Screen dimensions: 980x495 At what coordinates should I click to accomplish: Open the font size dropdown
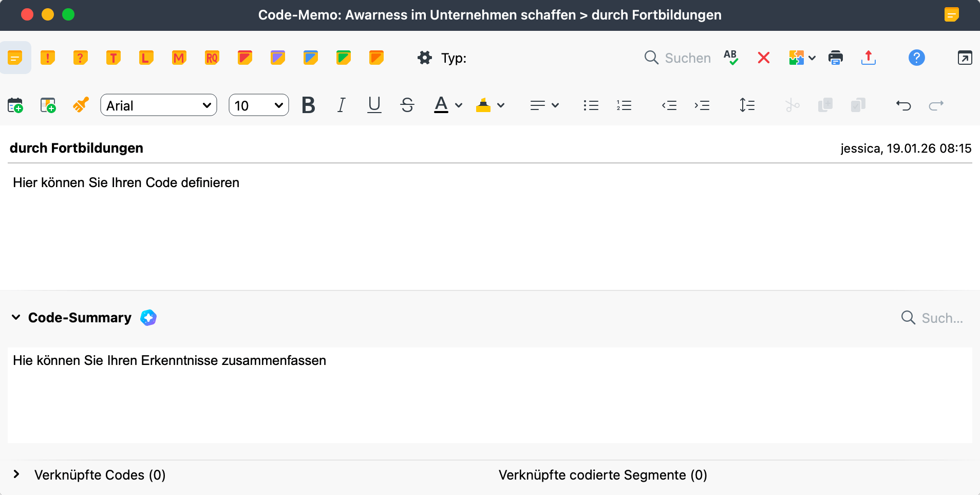[x=258, y=105]
